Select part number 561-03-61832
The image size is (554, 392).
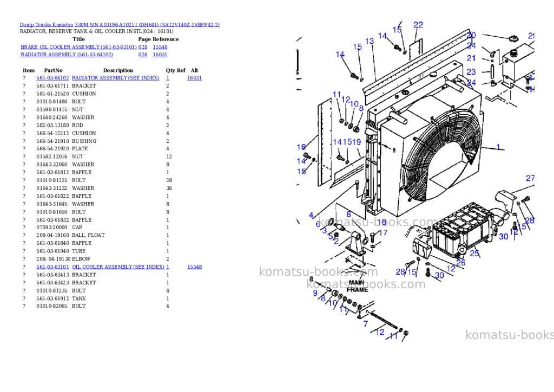[x=52, y=220]
